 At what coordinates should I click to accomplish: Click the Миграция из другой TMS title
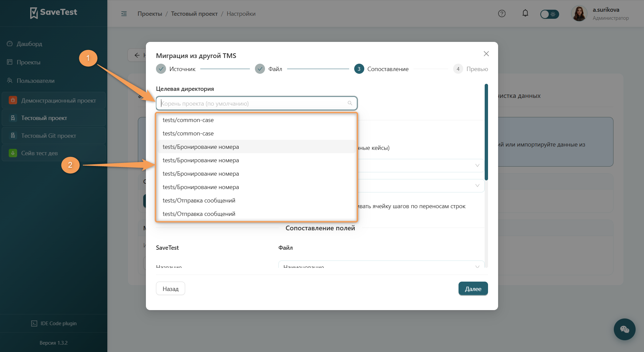tap(196, 56)
